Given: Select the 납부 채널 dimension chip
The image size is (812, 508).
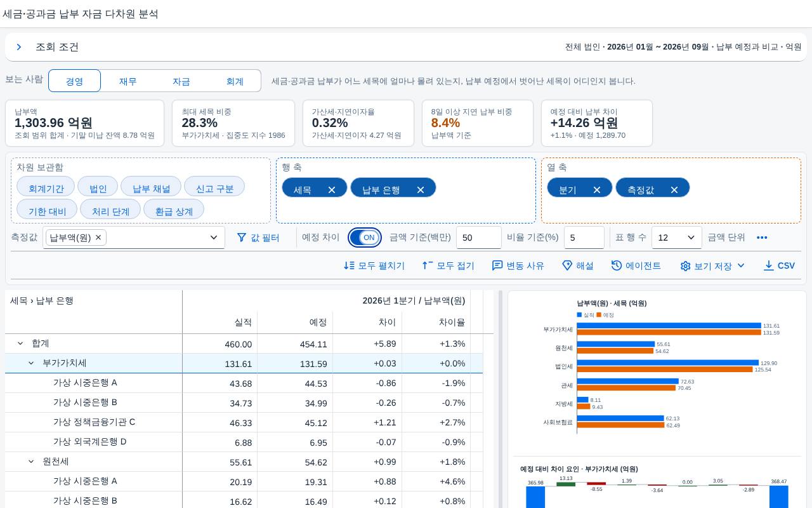Looking at the screenshot, I should pyautogui.click(x=151, y=187).
